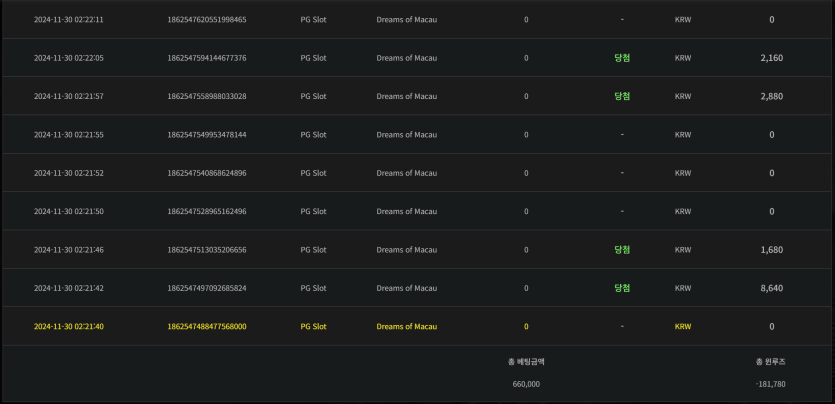This screenshot has height=404, width=835.
Task: Select the yellow 02:21:40 timestamp
Action: pos(69,326)
